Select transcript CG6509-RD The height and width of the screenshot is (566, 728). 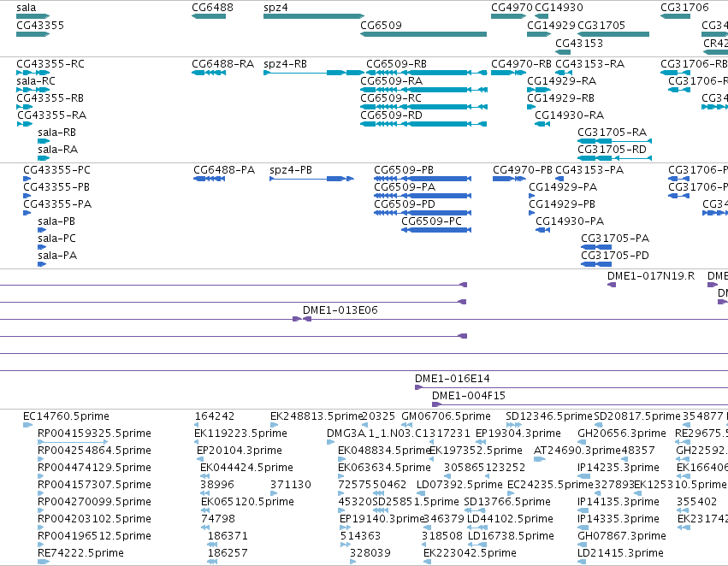pos(423,124)
